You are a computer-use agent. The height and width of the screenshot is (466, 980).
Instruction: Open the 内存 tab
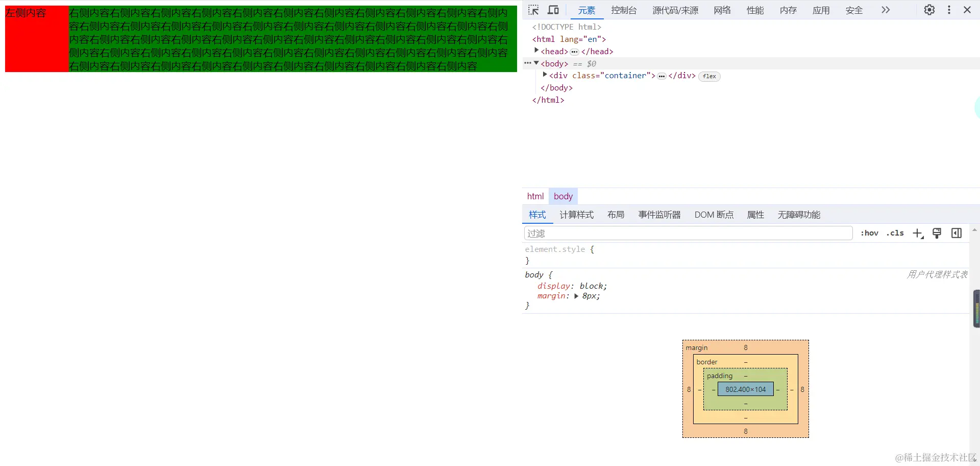789,10
